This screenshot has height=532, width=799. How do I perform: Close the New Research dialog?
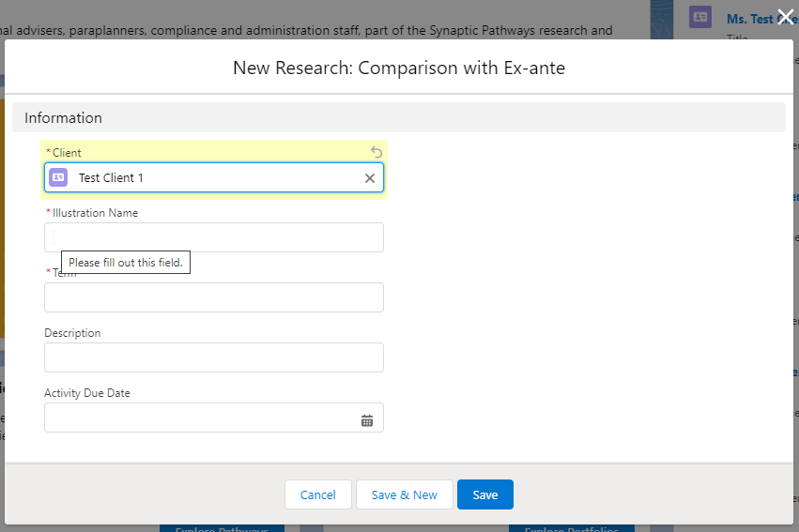[785, 15]
